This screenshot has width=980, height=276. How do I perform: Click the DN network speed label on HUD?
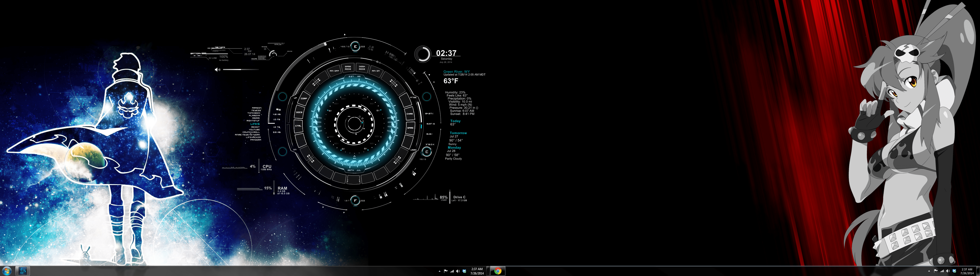tap(295, 150)
